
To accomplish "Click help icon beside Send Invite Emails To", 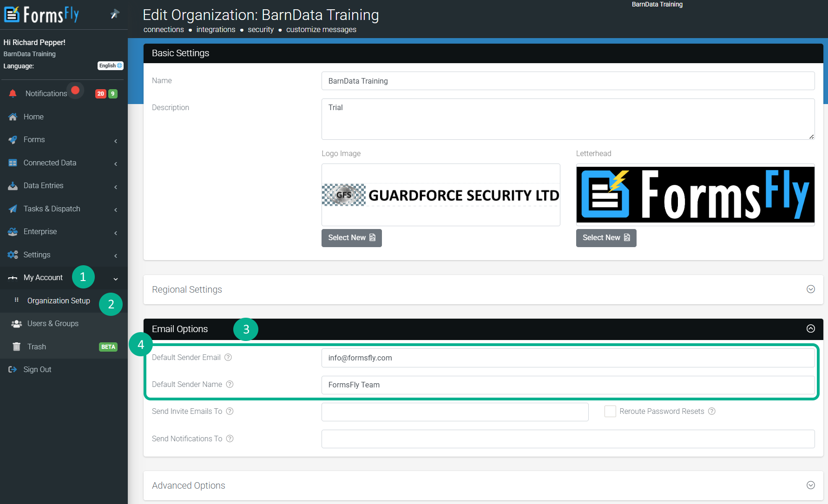I will 230,411.
